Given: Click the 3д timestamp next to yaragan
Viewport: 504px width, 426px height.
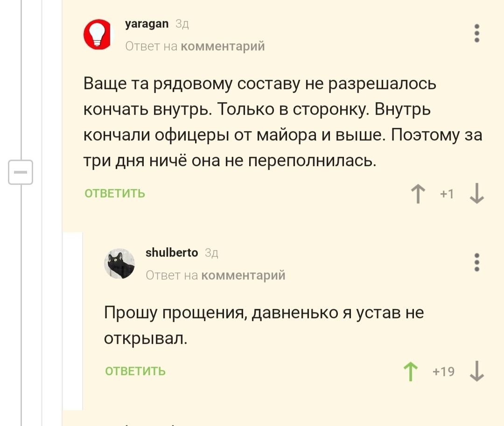Looking at the screenshot, I should 182,24.
